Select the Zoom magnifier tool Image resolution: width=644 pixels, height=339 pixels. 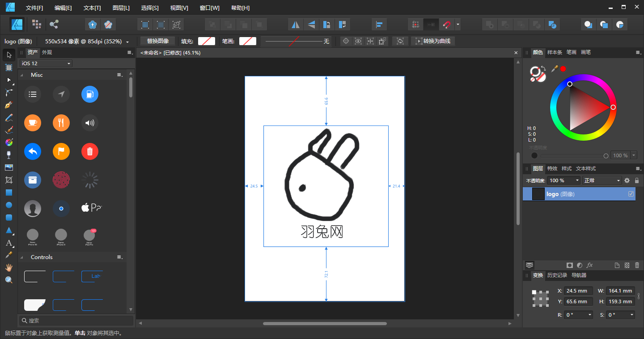(x=9, y=280)
